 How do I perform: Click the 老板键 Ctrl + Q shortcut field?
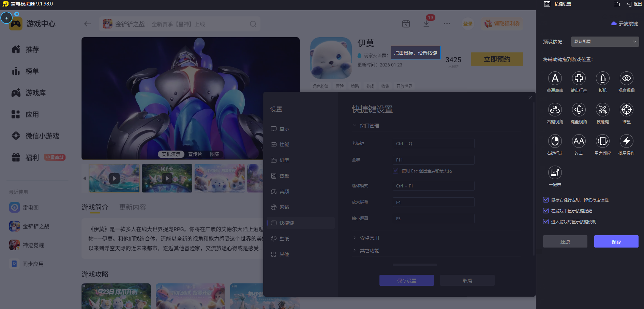pyautogui.click(x=433, y=143)
